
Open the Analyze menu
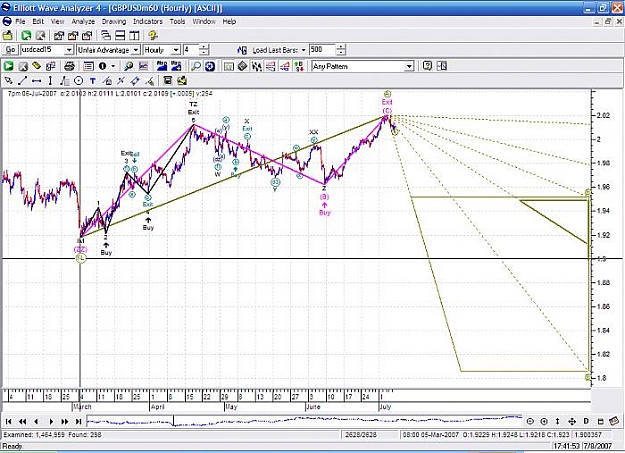[83, 22]
